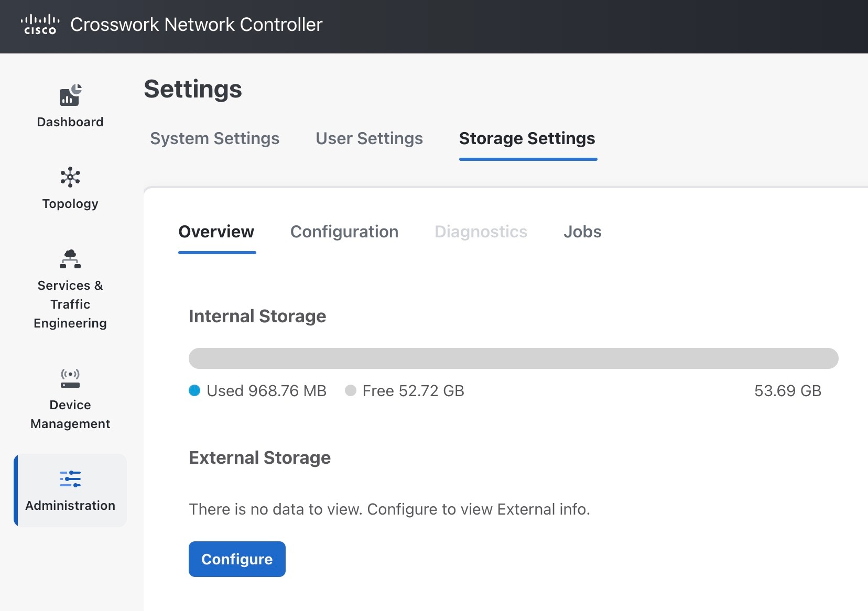This screenshot has width=868, height=611.
Task: Click the disabled Diagnostics tab
Action: click(481, 232)
